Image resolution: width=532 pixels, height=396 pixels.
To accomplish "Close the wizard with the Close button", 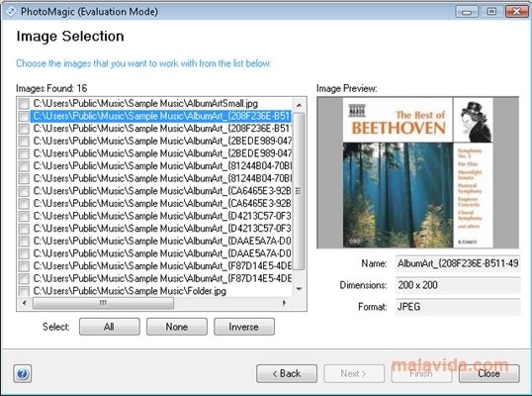I will click(x=488, y=373).
